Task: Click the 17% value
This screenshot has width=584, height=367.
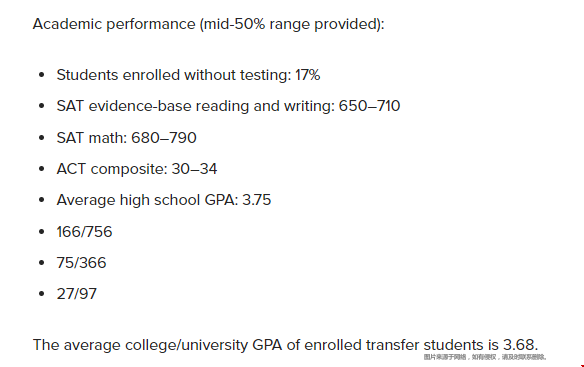Action: (308, 75)
